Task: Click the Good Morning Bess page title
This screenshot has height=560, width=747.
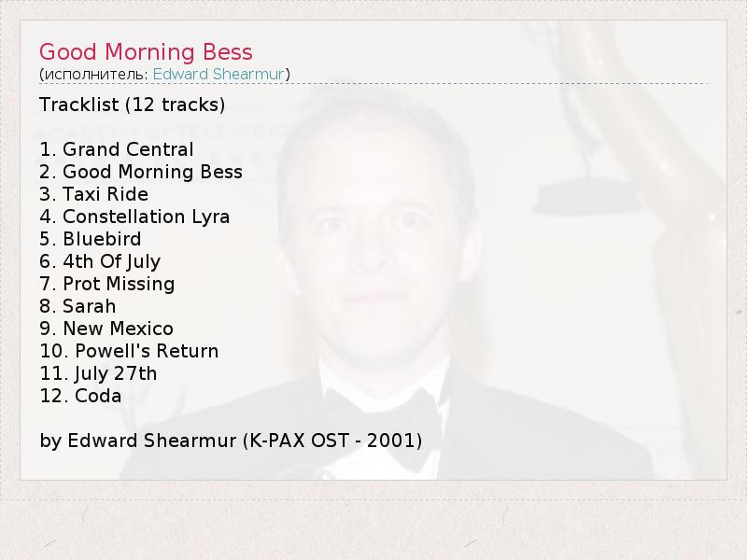Action: tap(146, 51)
